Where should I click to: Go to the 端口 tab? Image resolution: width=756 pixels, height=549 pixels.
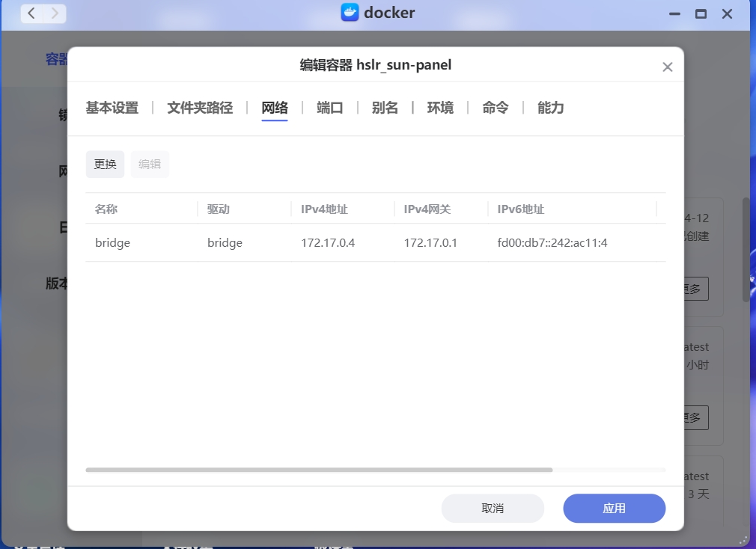click(330, 108)
